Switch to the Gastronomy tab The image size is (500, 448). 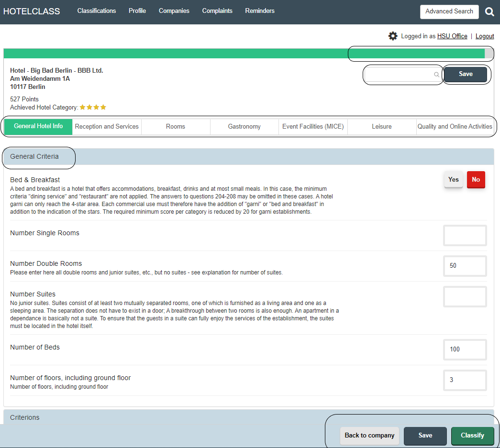[x=244, y=127]
